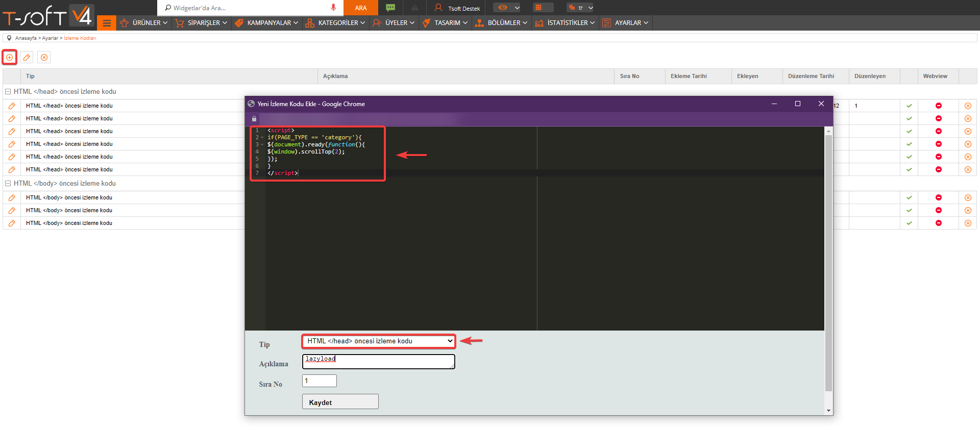Screen dimensions: 980x429
Task: Fold code at line 2 in the editor
Action: 262,137
